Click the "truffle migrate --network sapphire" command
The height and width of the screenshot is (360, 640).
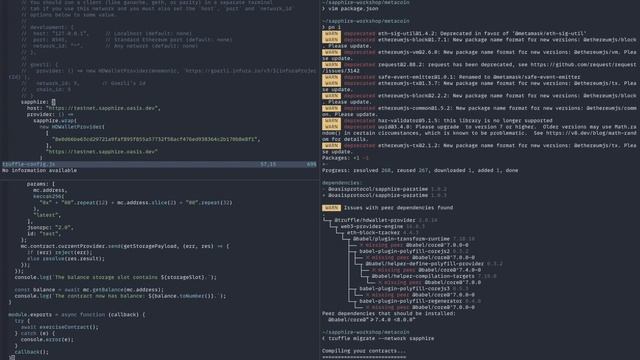coord(381,338)
